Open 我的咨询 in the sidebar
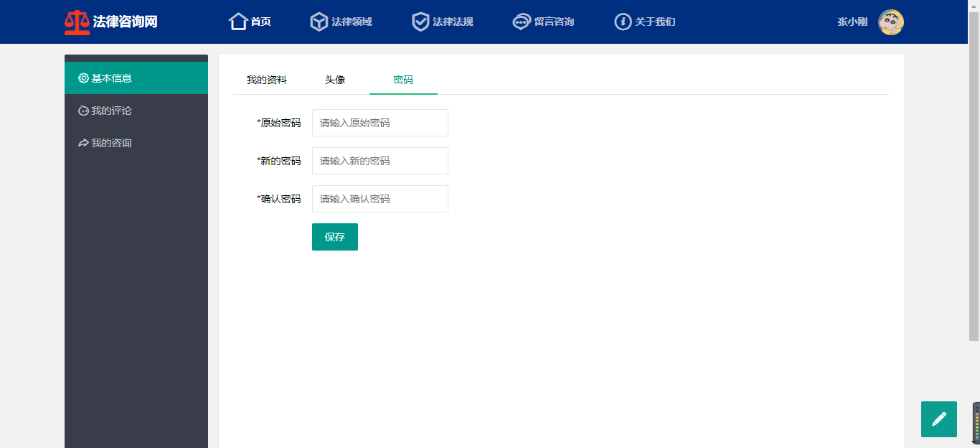 click(x=136, y=143)
